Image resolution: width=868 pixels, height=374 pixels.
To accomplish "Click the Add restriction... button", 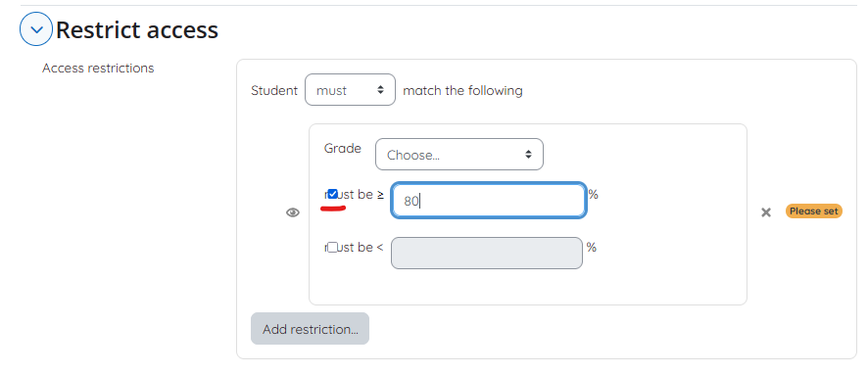I will click(310, 329).
